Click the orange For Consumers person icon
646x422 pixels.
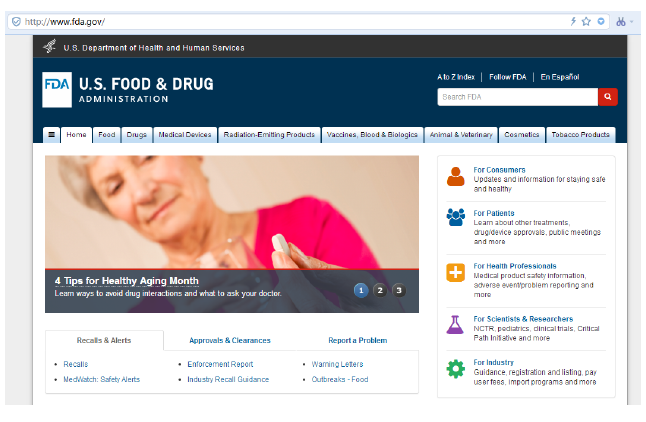click(x=456, y=177)
